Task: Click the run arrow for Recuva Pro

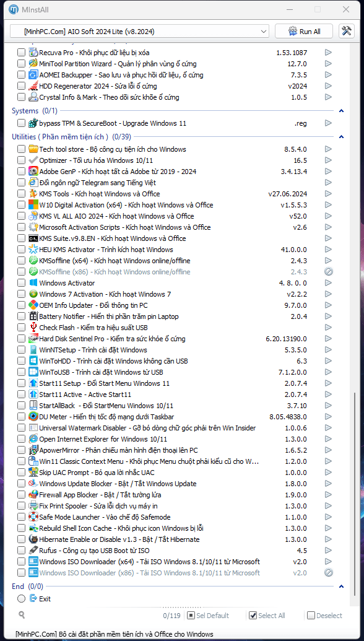Action: (x=328, y=52)
